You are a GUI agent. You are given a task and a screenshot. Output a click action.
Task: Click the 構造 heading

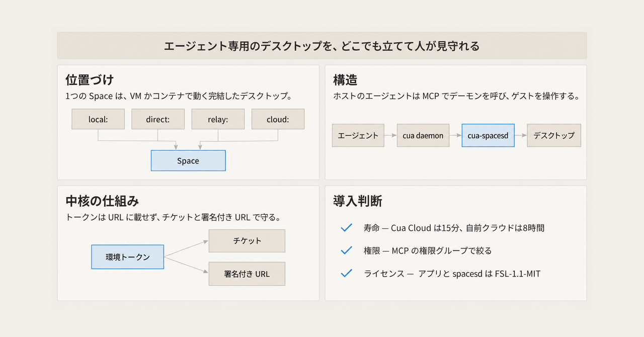point(345,79)
